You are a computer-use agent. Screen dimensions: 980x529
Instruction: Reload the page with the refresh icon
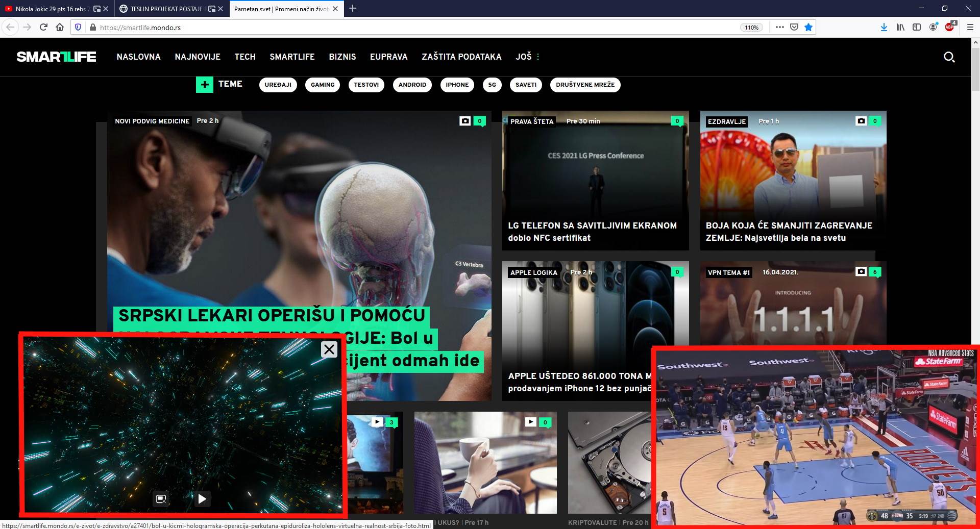43,28
